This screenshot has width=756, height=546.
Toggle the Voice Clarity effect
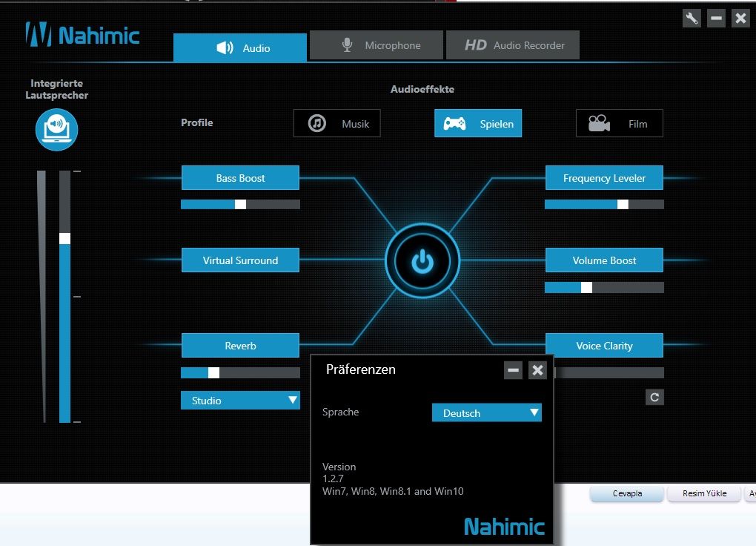604,346
